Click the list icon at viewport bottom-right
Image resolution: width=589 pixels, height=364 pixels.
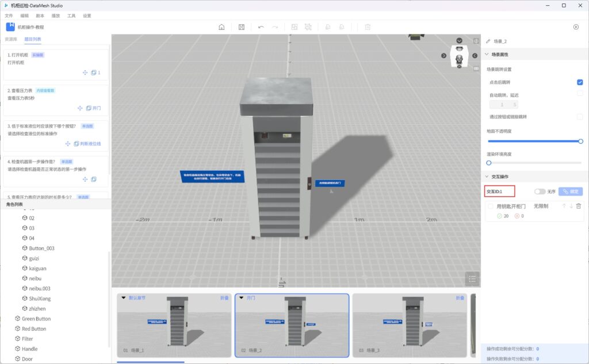472,279
